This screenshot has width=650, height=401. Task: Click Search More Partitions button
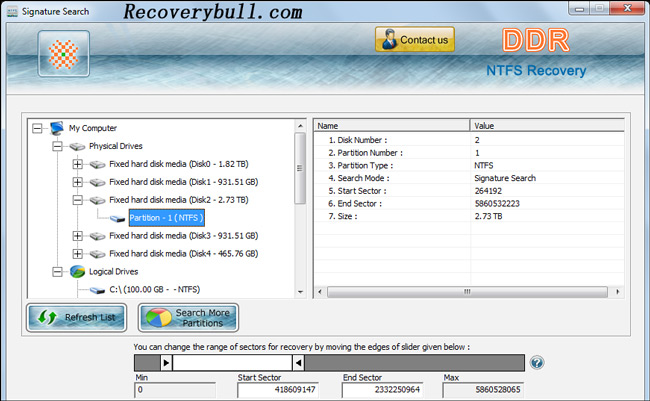tap(188, 318)
